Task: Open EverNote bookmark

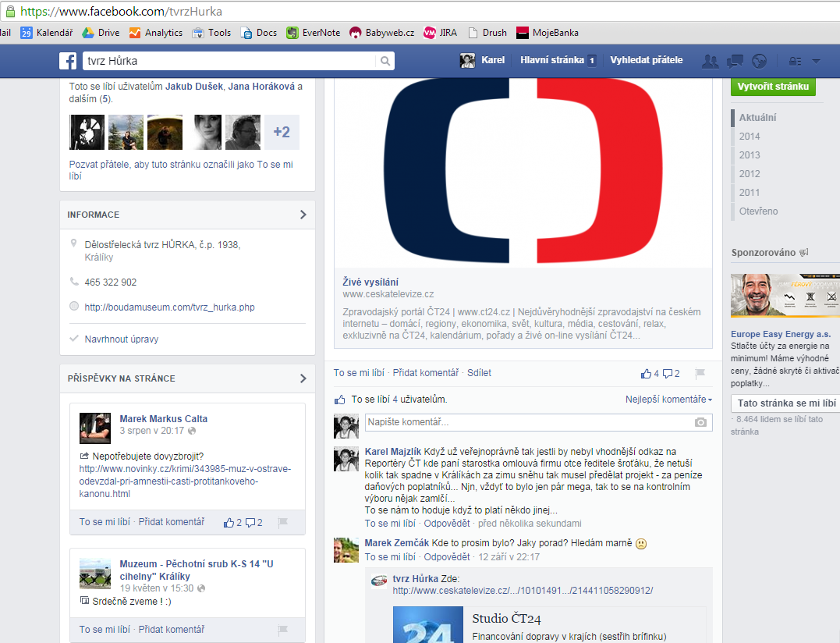Action: (x=314, y=33)
